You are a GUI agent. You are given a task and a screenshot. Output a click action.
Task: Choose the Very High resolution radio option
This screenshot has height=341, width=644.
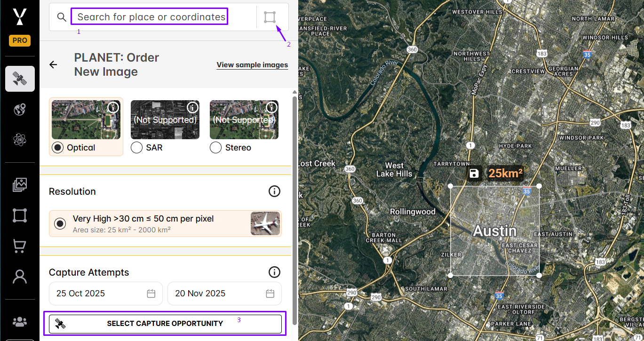click(x=60, y=223)
